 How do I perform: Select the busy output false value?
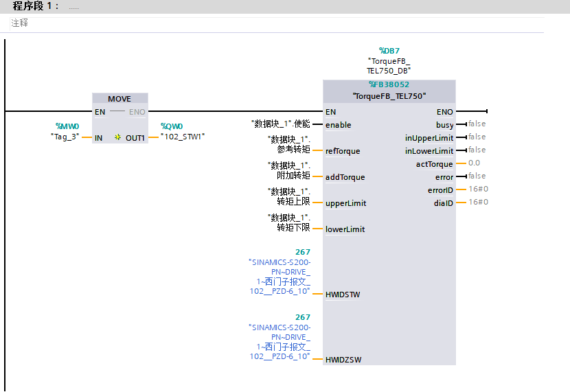click(477, 124)
